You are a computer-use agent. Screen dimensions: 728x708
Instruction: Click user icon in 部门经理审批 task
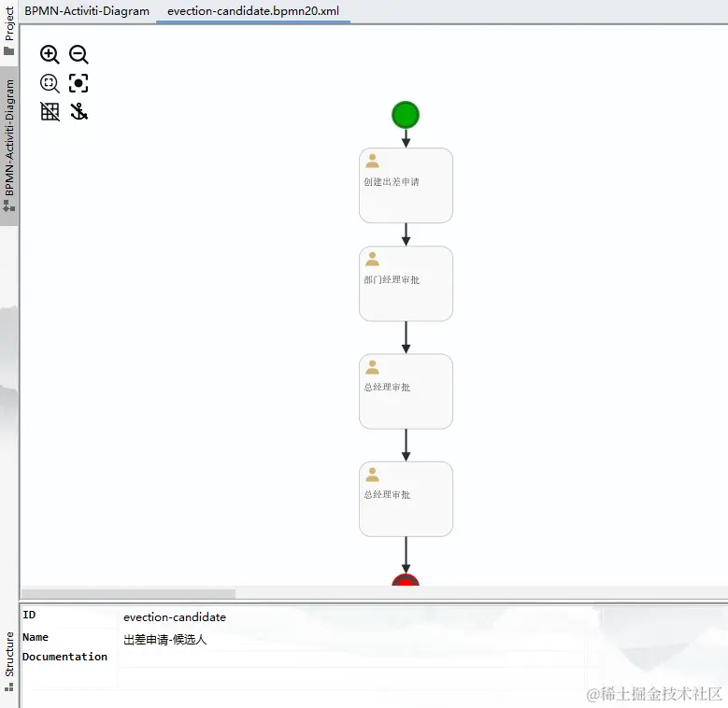pyautogui.click(x=372, y=259)
